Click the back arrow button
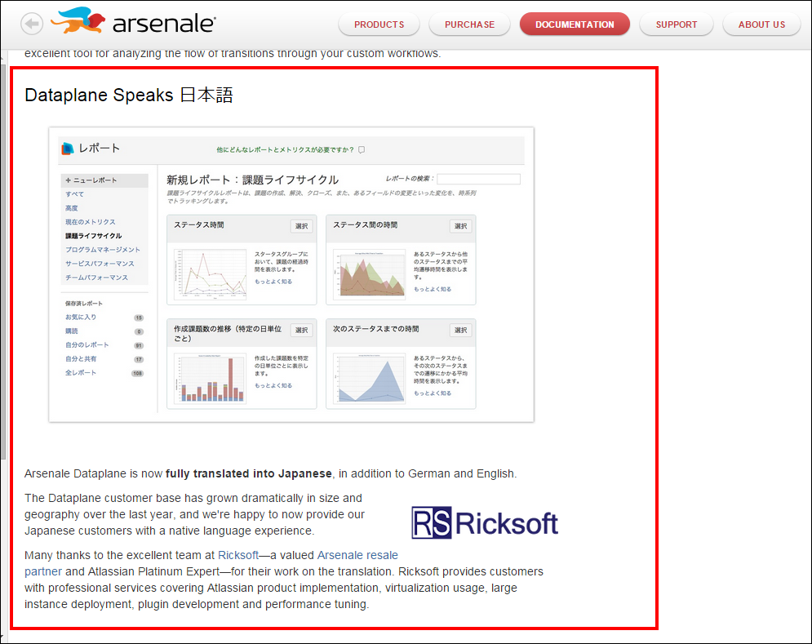The image size is (812, 644). 32,24
